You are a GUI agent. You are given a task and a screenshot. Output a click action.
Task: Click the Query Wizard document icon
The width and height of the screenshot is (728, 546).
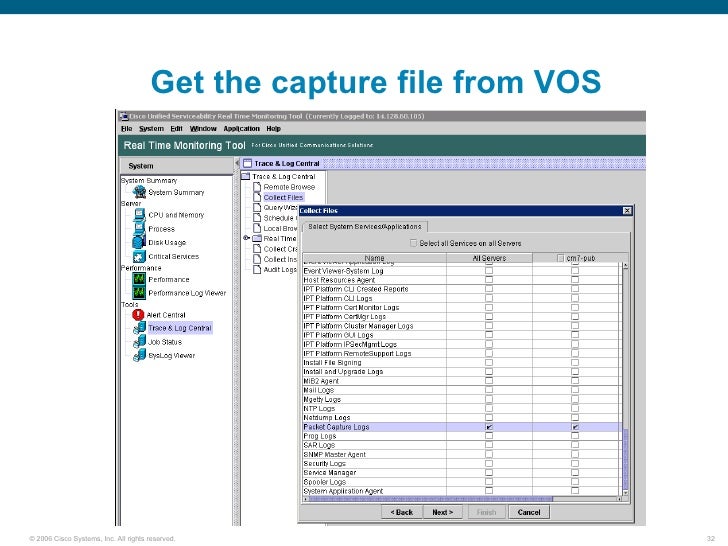pyautogui.click(x=257, y=208)
